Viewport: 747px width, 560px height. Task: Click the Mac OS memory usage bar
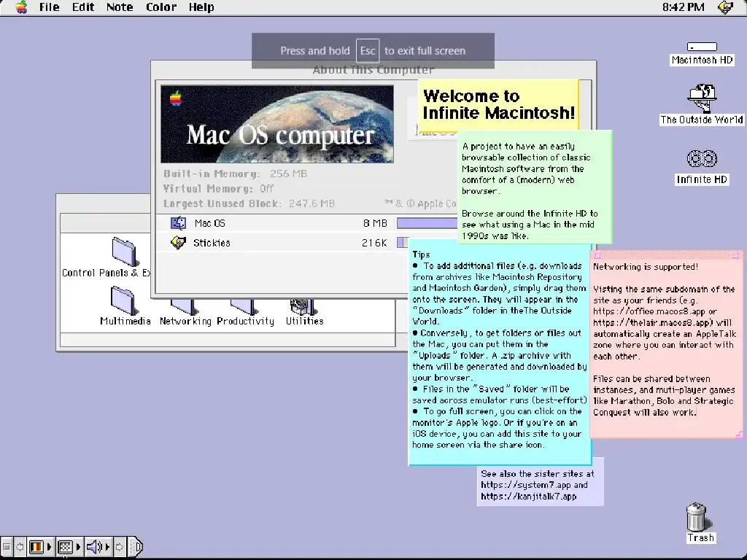point(427,223)
